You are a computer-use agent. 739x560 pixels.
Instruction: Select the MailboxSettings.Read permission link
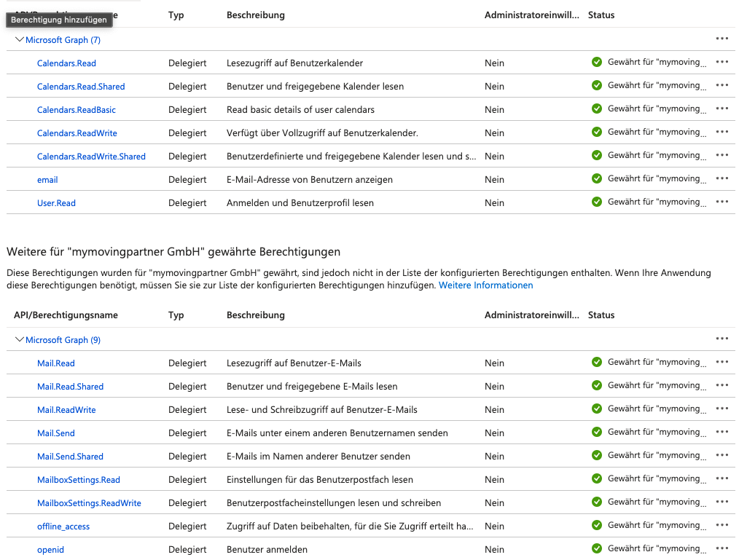(x=79, y=480)
